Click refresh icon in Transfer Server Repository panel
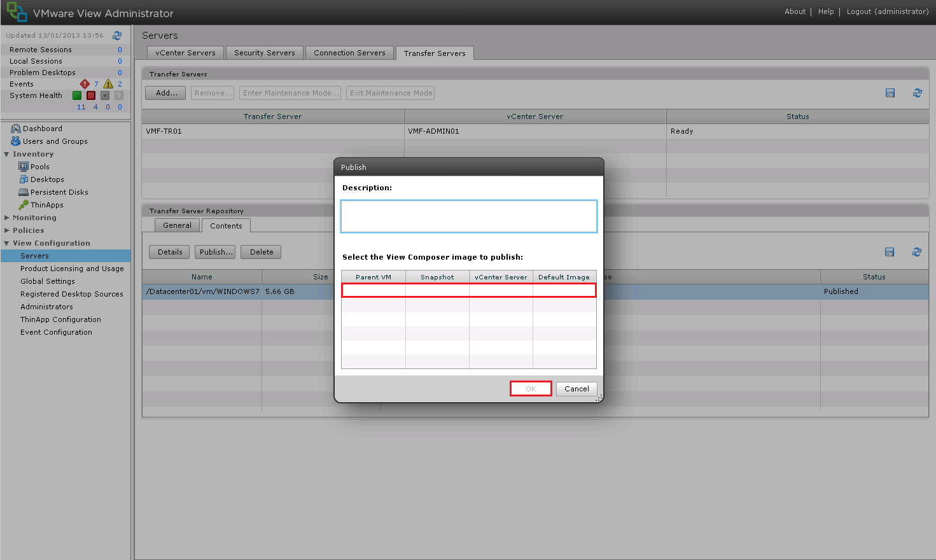 [x=917, y=252]
